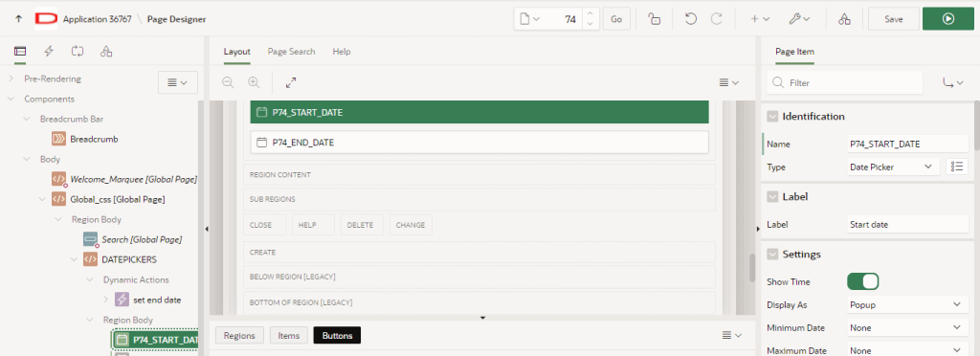Image resolution: width=980 pixels, height=356 pixels.
Task: Toggle the Show Time switch
Action: (x=862, y=281)
